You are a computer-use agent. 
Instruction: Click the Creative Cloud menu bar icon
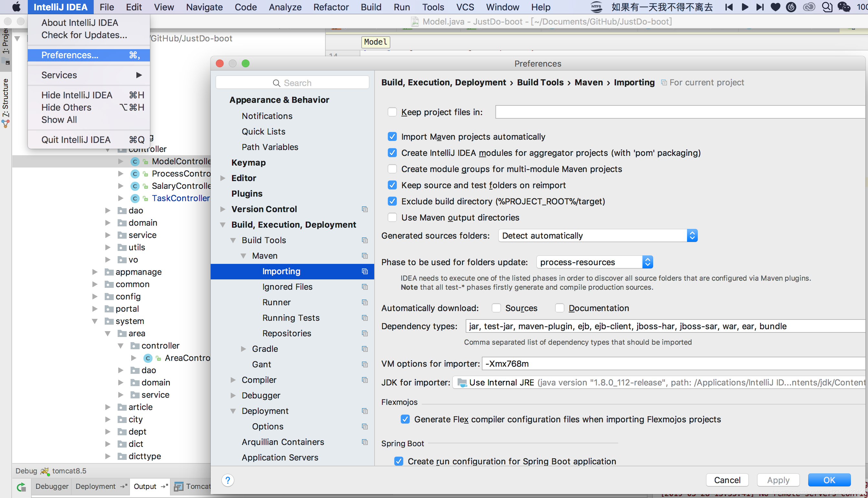point(809,7)
